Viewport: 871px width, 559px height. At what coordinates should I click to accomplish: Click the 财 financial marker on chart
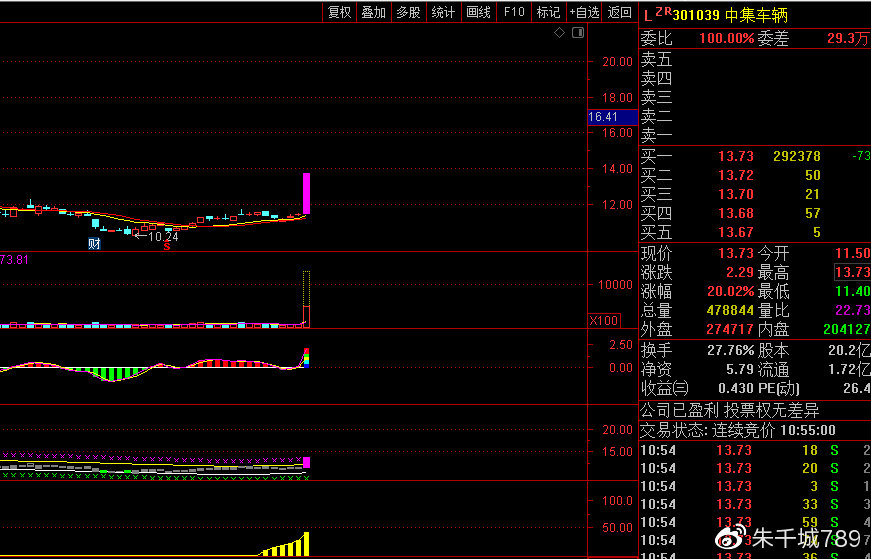click(94, 243)
